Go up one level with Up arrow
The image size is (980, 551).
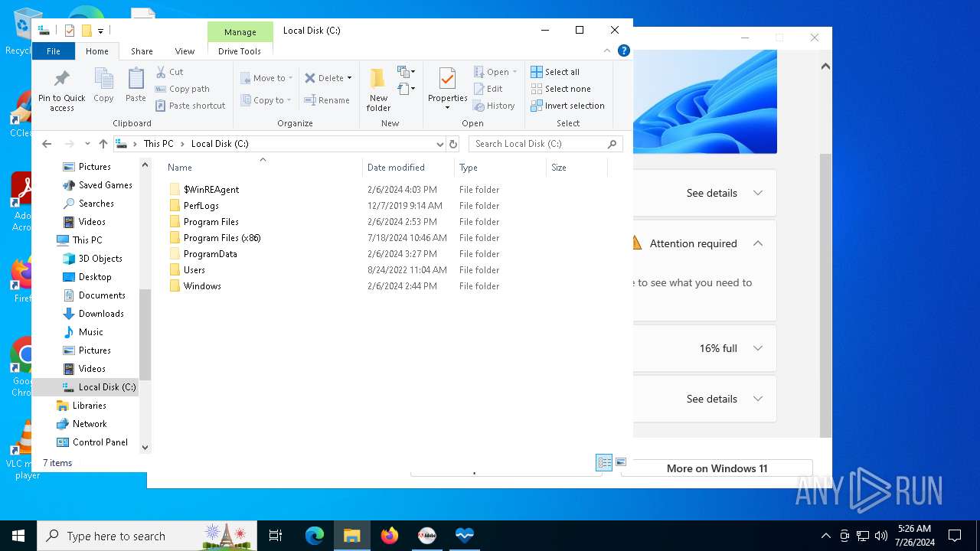[103, 144]
